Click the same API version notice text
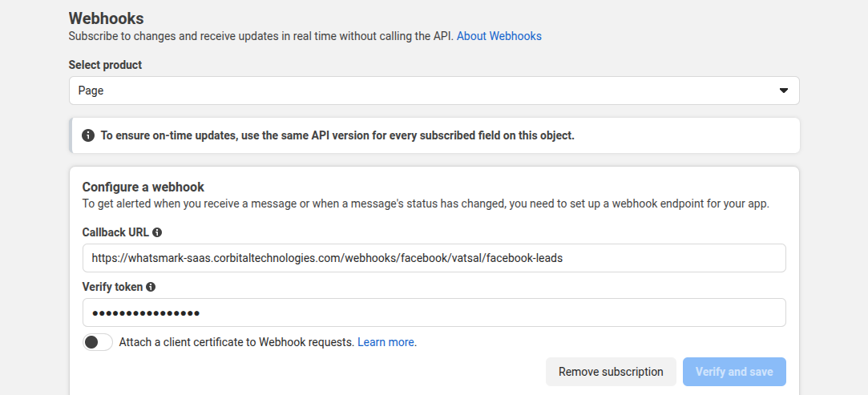This screenshot has width=868, height=395. coord(337,135)
